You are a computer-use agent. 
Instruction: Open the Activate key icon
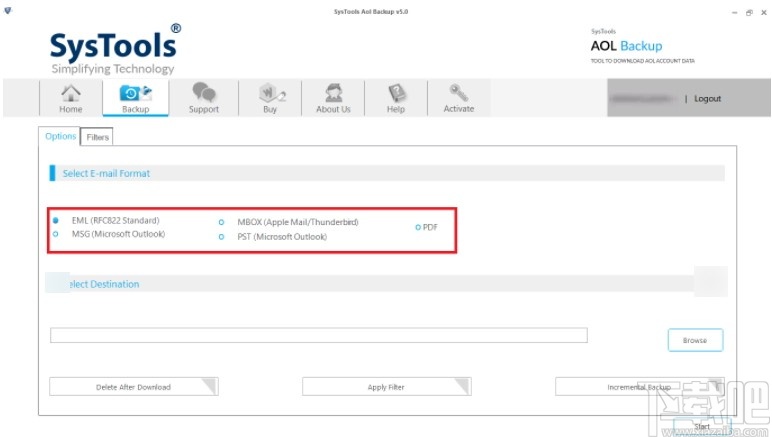(458, 98)
